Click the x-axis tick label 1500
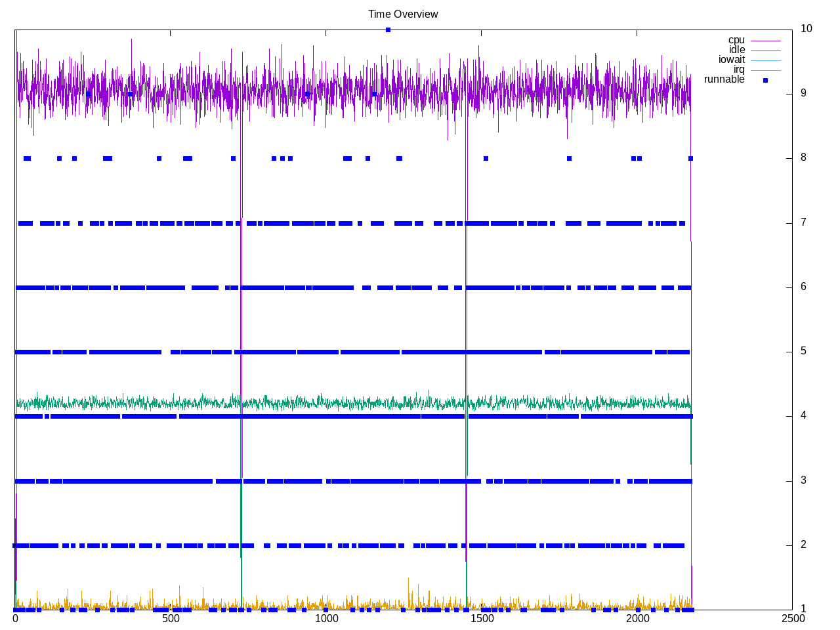 pos(482,619)
